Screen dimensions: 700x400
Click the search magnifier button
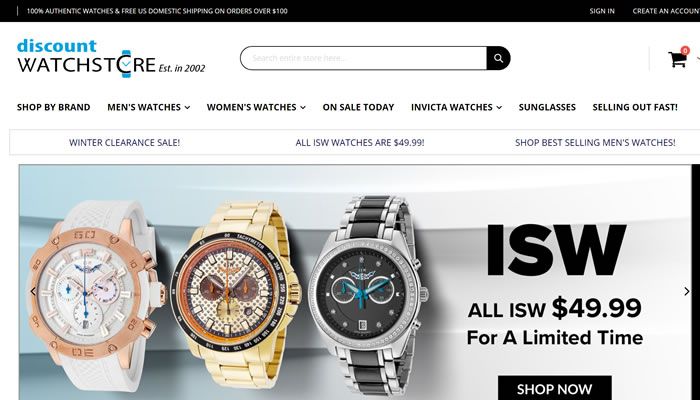498,58
